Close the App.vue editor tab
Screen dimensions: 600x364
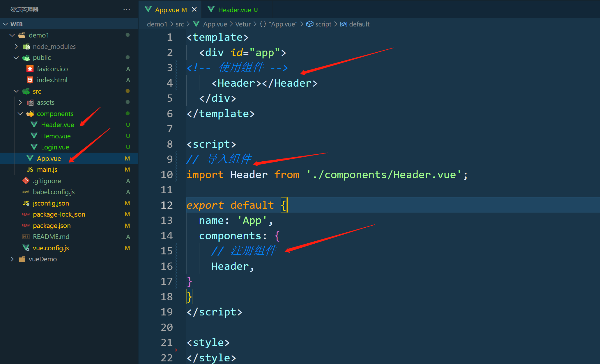click(194, 10)
